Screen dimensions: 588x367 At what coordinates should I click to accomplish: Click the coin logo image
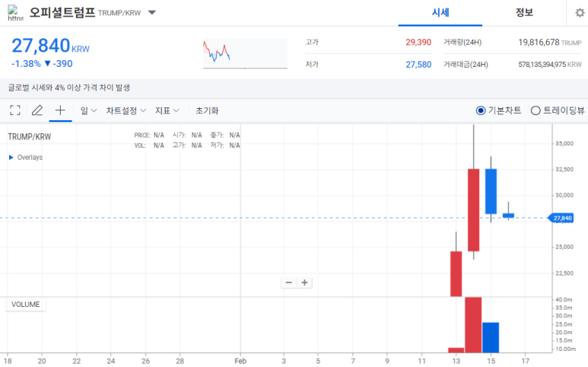click(15, 13)
